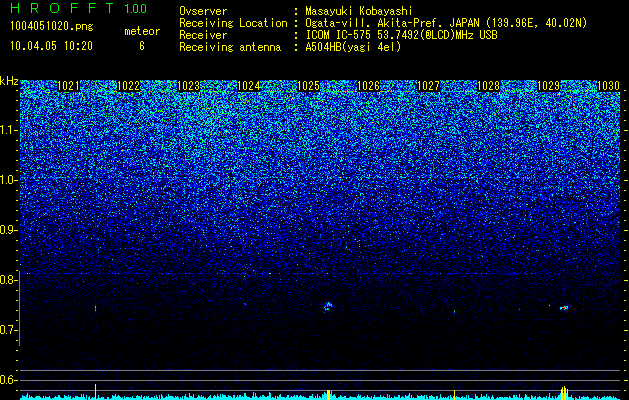Image resolution: width=629 pixels, height=400 pixels.
Task: Click the 1026 time marker
Action: (x=368, y=86)
